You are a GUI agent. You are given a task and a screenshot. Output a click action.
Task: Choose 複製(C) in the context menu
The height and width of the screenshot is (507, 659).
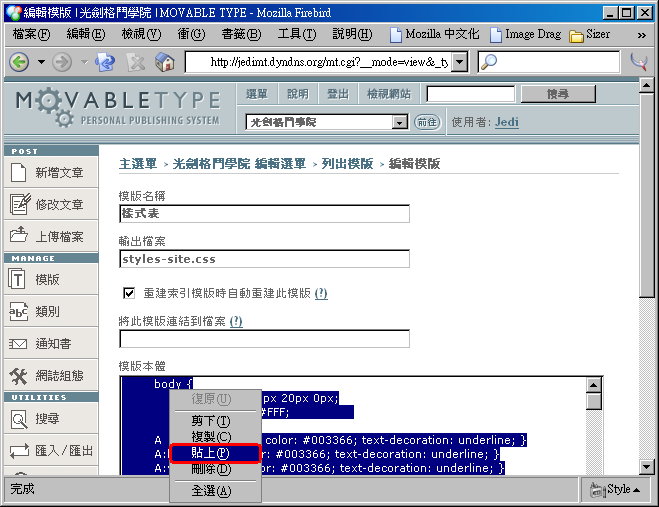tap(216, 436)
